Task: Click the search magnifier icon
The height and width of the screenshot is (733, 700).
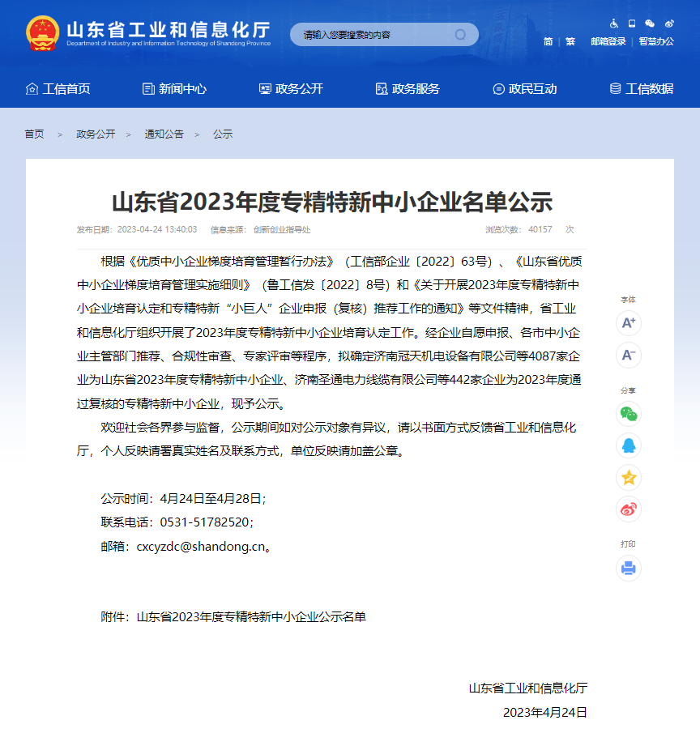Action: pos(460,35)
